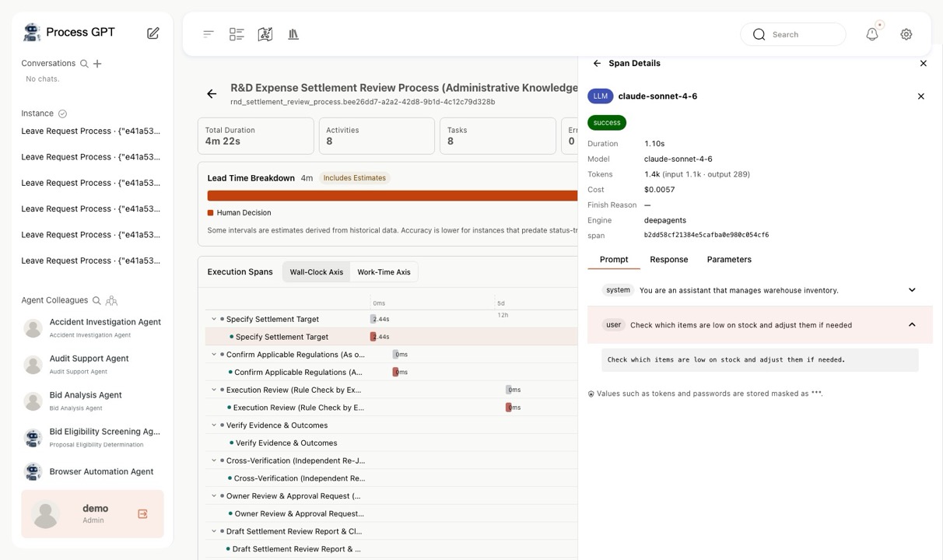Collapse Confirm Applicable Regulations parent row
The width and height of the screenshot is (943, 560).
(214, 355)
